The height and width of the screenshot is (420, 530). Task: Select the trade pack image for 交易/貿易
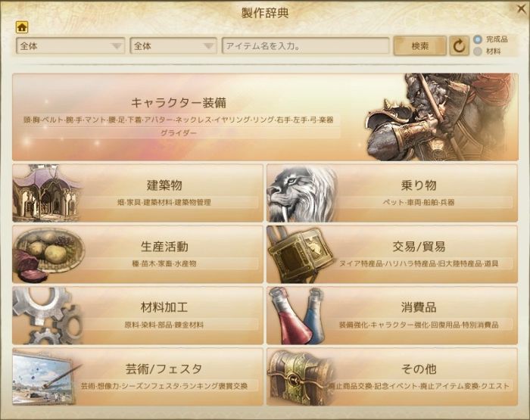click(x=301, y=254)
